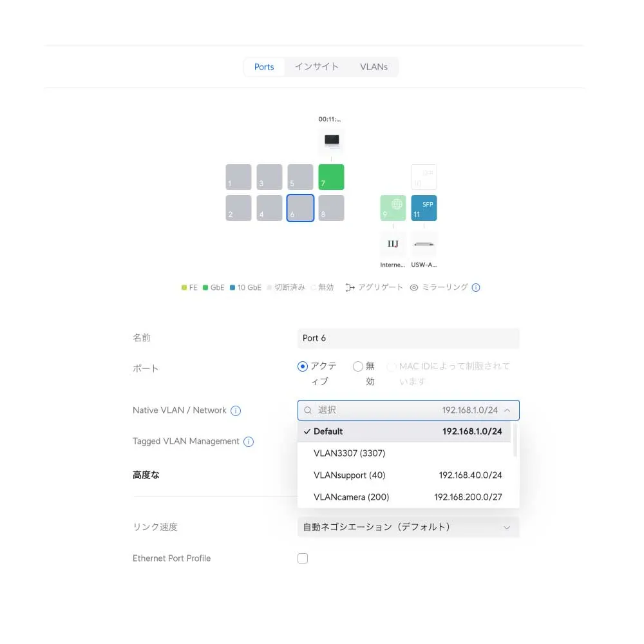This screenshot has height=644, width=644.
Task: Enable the Ethernet Port Profile checkbox
Action: [x=303, y=558]
